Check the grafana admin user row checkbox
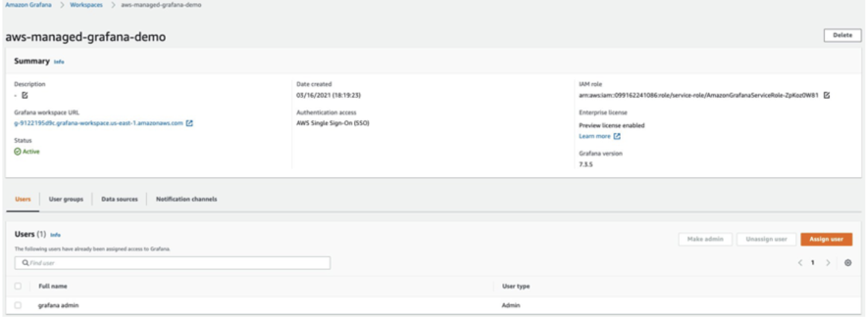868x317 pixels. click(x=17, y=306)
